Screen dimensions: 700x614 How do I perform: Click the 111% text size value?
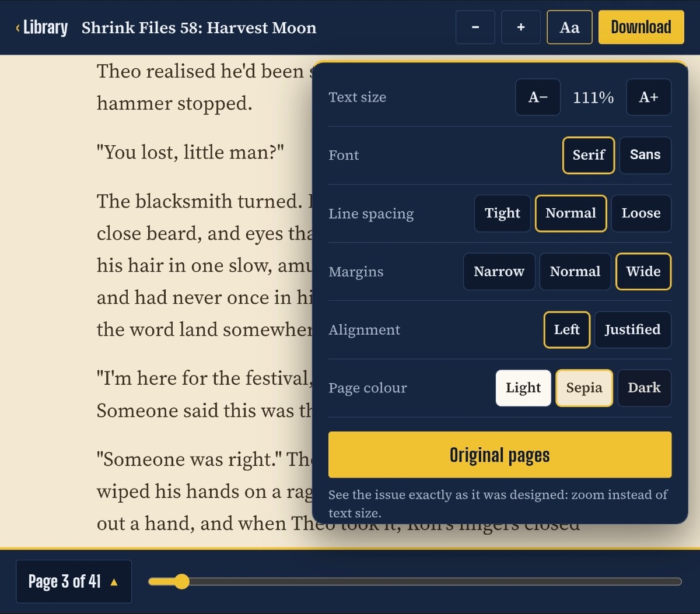[593, 97]
